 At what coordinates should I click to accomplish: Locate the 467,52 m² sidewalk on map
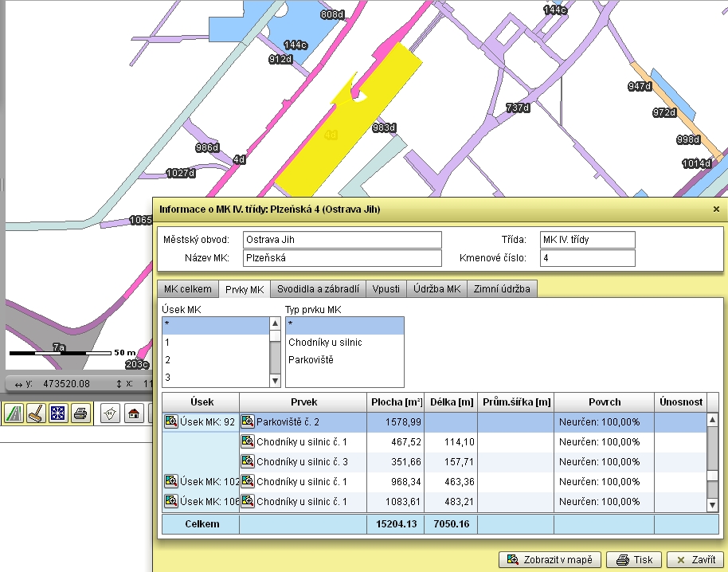coord(248,441)
